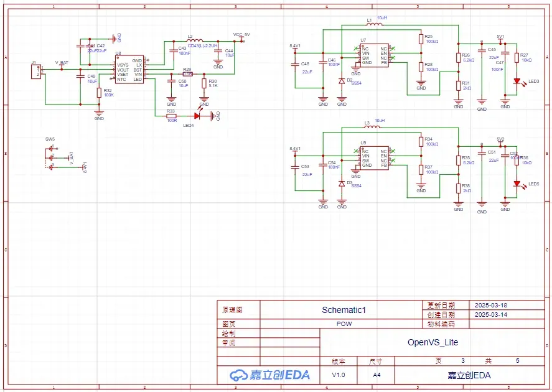Select the VCC_5V net label

click(241, 34)
